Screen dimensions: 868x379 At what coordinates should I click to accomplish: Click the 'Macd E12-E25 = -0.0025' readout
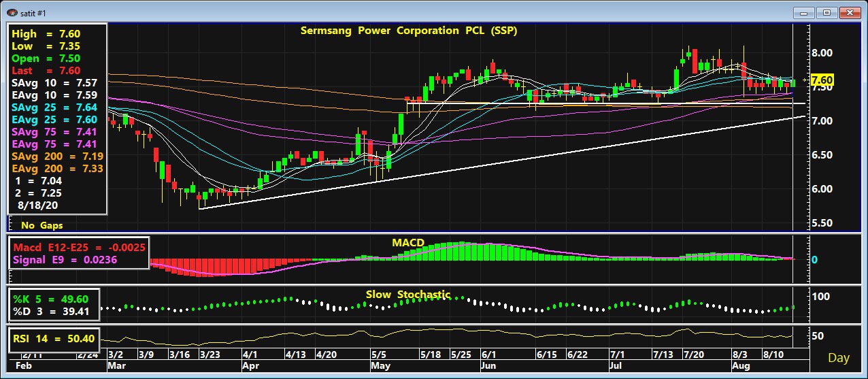pyautogui.click(x=80, y=247)
